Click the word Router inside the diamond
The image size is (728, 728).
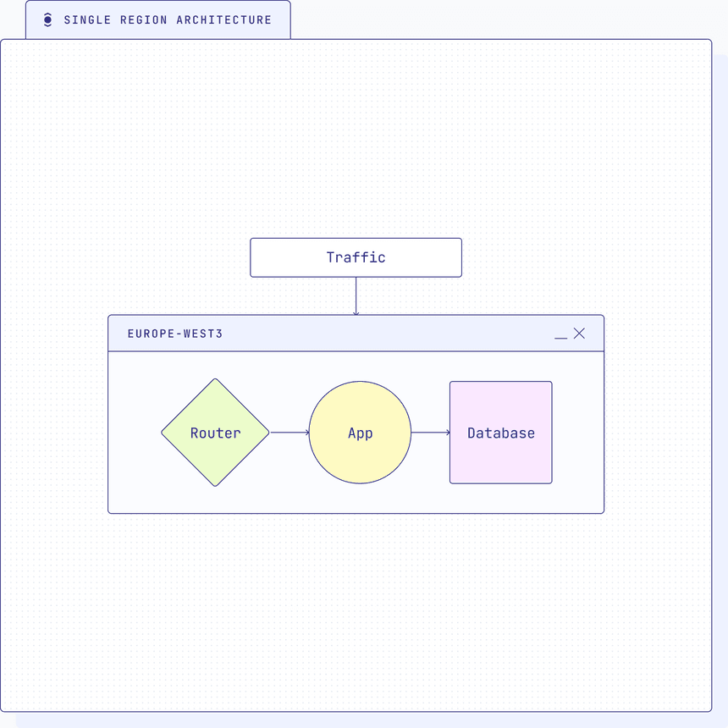(x=215, y=433)
